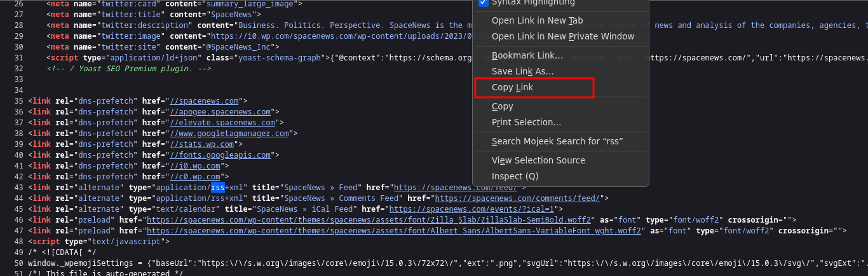Select Open Link in New Private Window

(x=562, y=36)
